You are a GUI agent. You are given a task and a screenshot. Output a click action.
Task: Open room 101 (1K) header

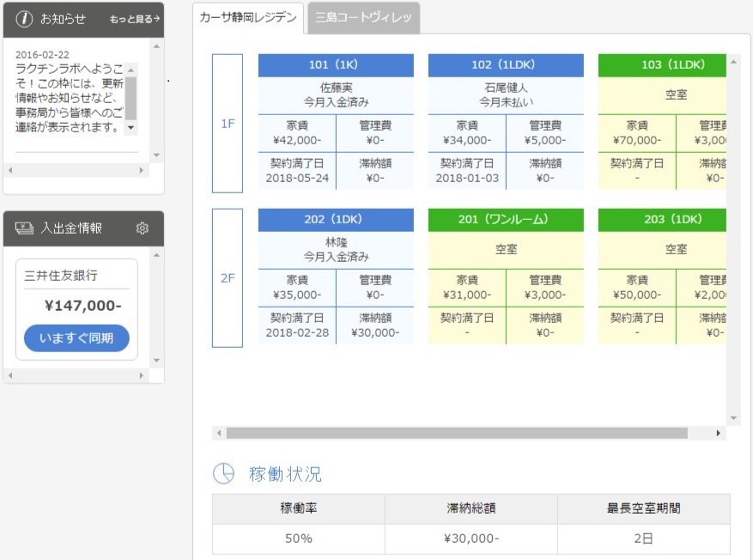[x=336, y=64]
